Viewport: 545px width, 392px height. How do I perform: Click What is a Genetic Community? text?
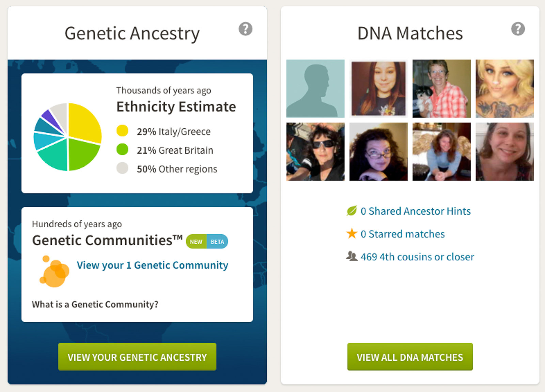(x=95, y=304)
